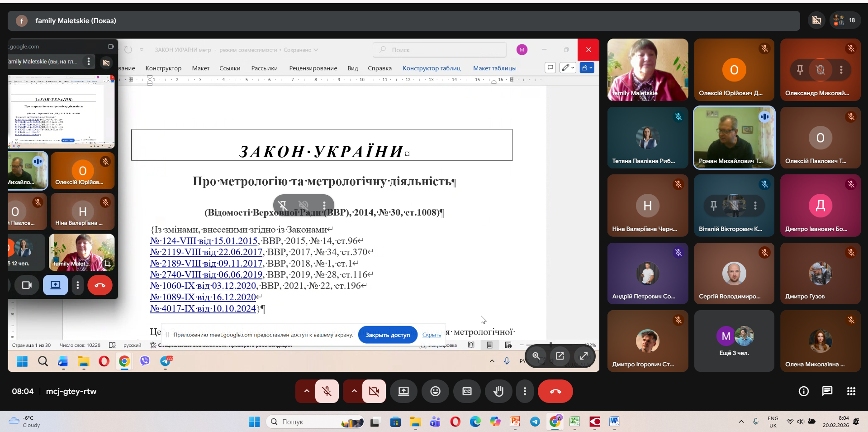This screenshot has width=868, height=432.
Task: Click the Present now screen share button
Action: click(403, 391)
